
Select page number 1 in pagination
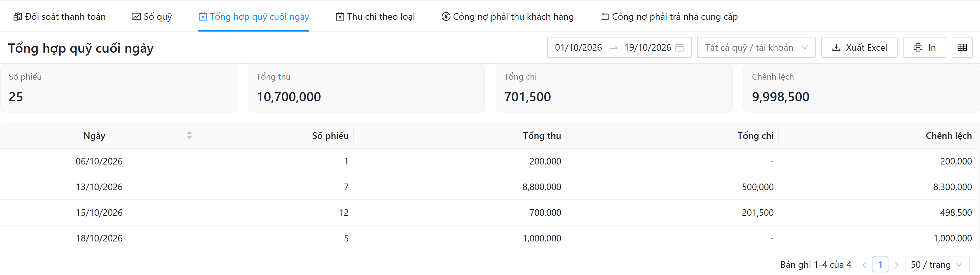[880, 265]
